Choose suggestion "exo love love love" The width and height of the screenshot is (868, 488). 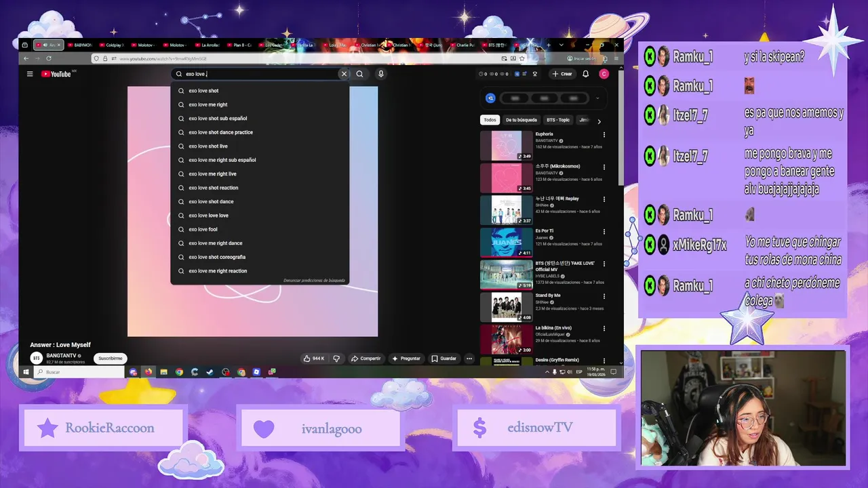[x=260, y=216]
